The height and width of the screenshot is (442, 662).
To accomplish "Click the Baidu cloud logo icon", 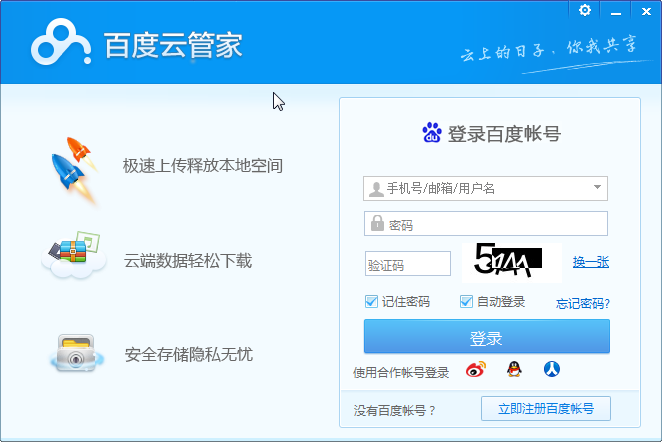I will (61, 42).
